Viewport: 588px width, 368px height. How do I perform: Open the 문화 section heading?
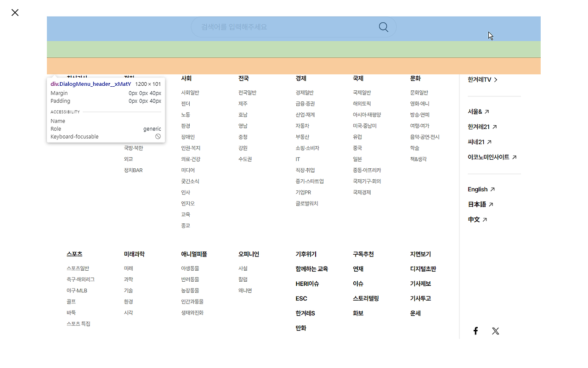click(x=415, y=78)
